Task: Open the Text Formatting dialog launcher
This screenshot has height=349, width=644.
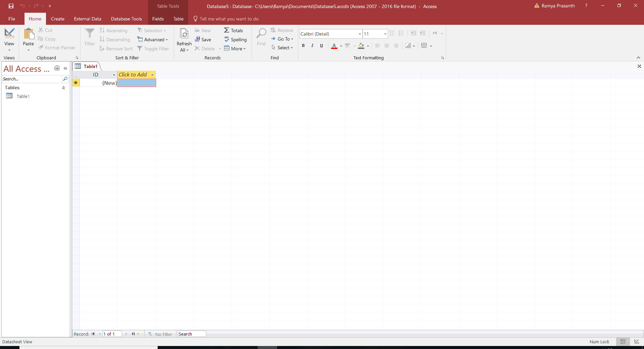Action: [442, 58]
